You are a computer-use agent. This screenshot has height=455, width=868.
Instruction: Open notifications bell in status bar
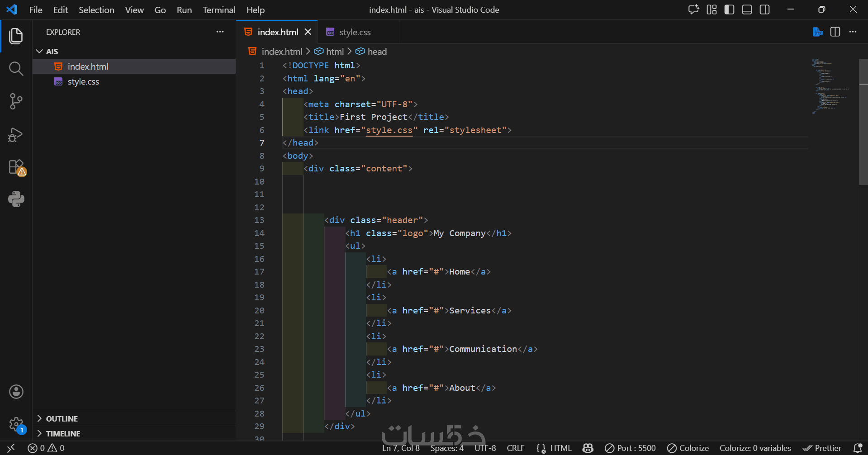(857, 448)
